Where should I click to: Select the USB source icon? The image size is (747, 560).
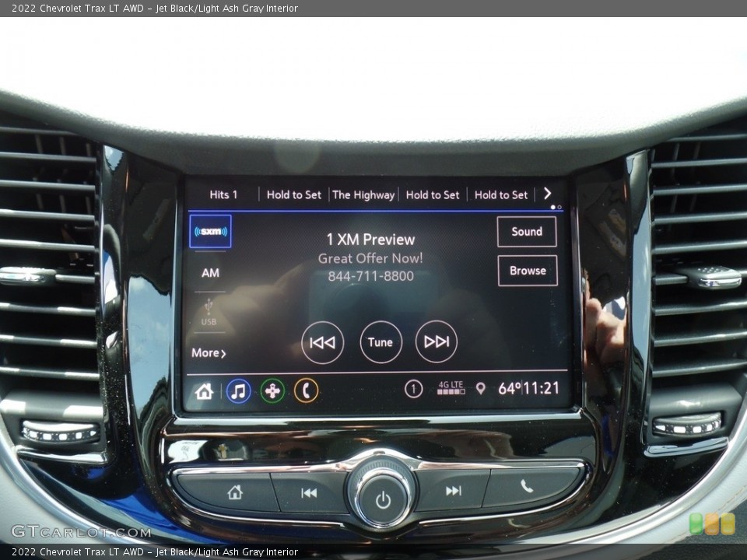209,312
